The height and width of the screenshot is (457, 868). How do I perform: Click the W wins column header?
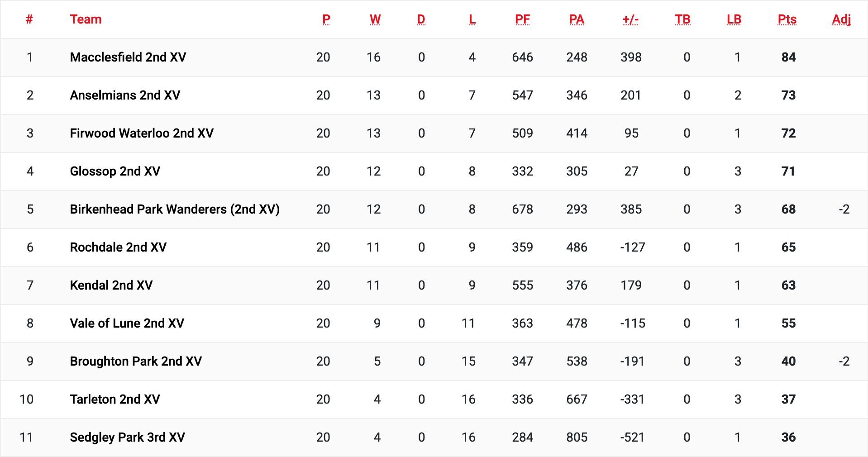[x=375, y=19]
